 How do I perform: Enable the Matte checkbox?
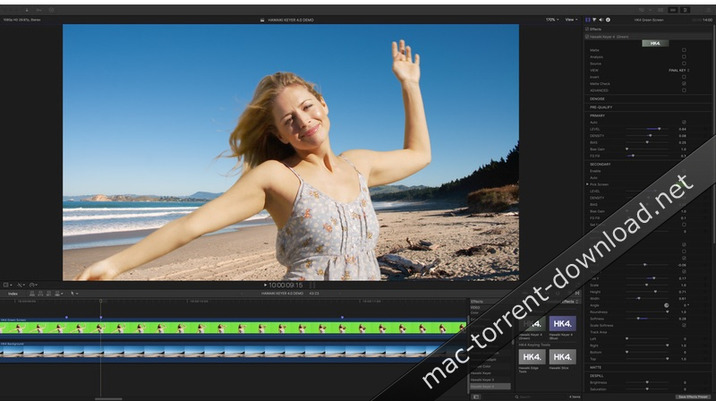[x=684, y=50]
